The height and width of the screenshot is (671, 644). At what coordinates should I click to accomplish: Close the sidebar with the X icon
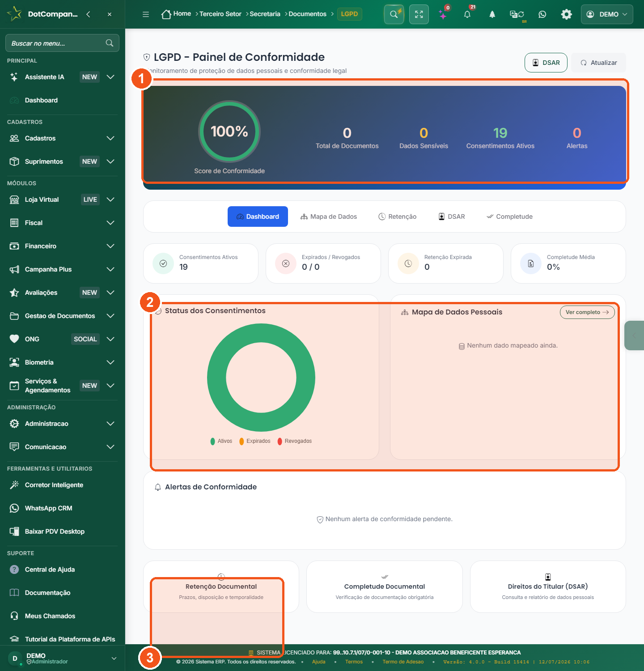pos(110,14)
